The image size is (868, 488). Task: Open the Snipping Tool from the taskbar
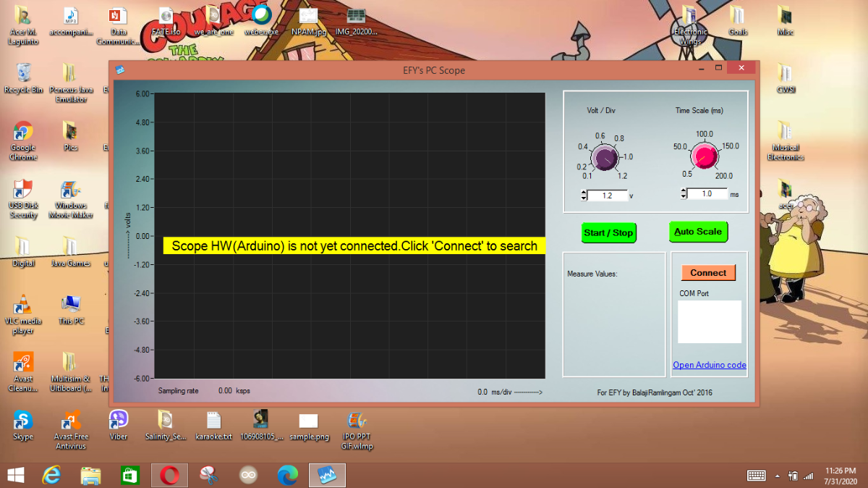click(209, 475)
